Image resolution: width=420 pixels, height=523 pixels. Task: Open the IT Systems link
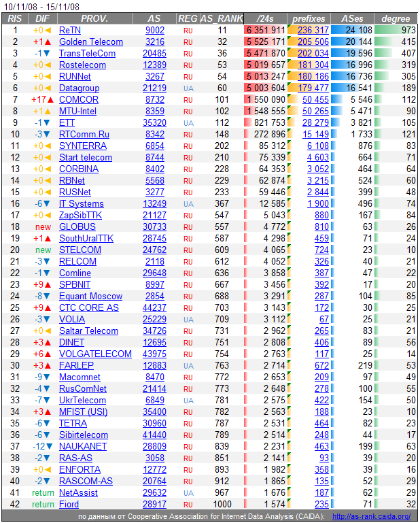pos(82,204)
